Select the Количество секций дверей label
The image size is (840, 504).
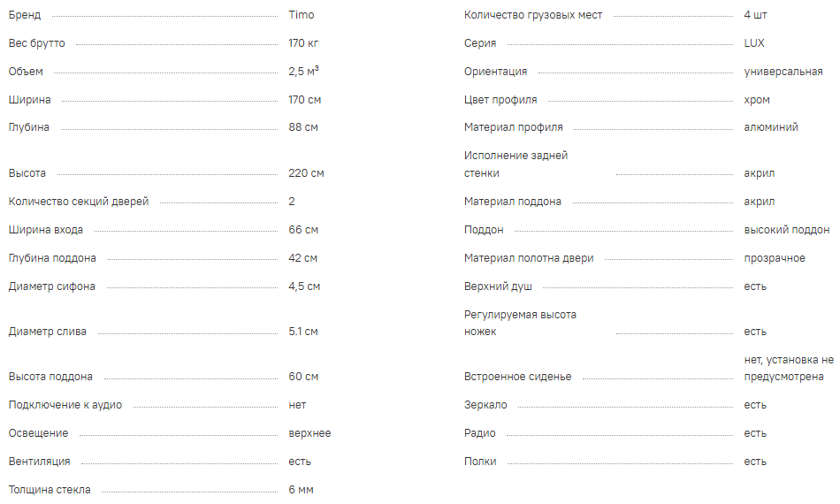click(x=79, y=202)
